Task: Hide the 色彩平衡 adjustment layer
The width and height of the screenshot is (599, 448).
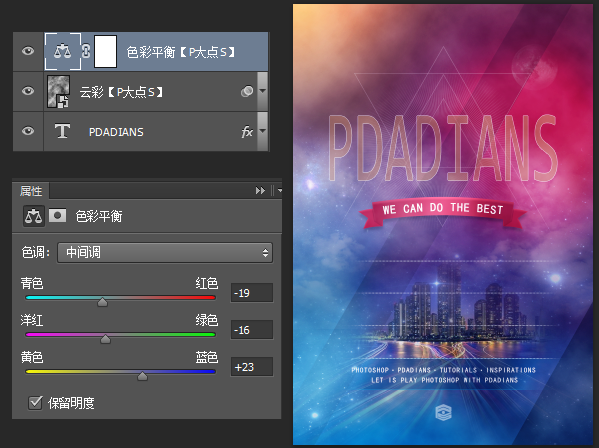Action: 28,51
